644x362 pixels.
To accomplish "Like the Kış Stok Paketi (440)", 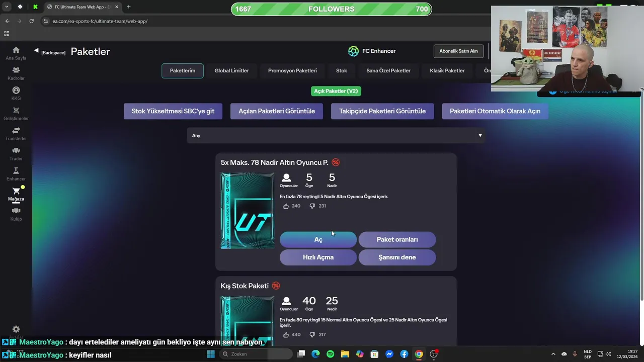I will [286, 335].
